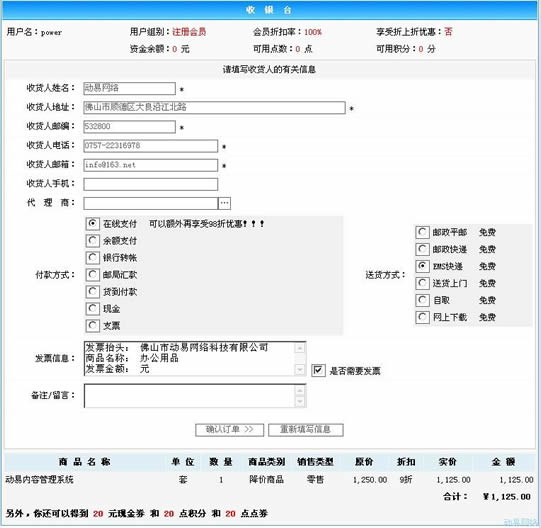Click 确认订单 button
This screenshot has width=541, height=528.
coord(229,430)
